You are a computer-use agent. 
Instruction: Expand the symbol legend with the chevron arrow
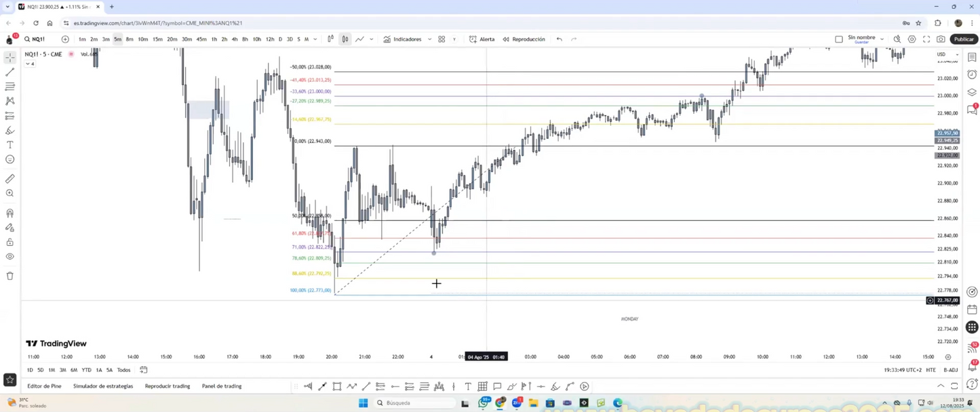pyautogui.click(x=28, y=64)
